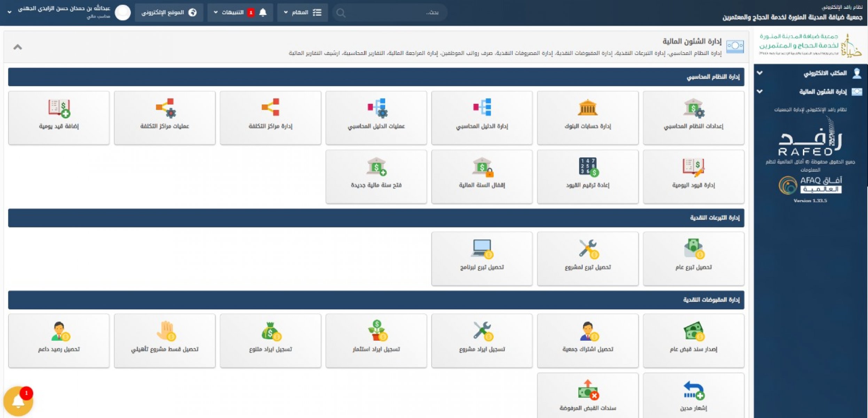Open إدارة الدليل المحاسبي tile
The width and height of the screenshot is (868, 418).
(x=482, y=118)
